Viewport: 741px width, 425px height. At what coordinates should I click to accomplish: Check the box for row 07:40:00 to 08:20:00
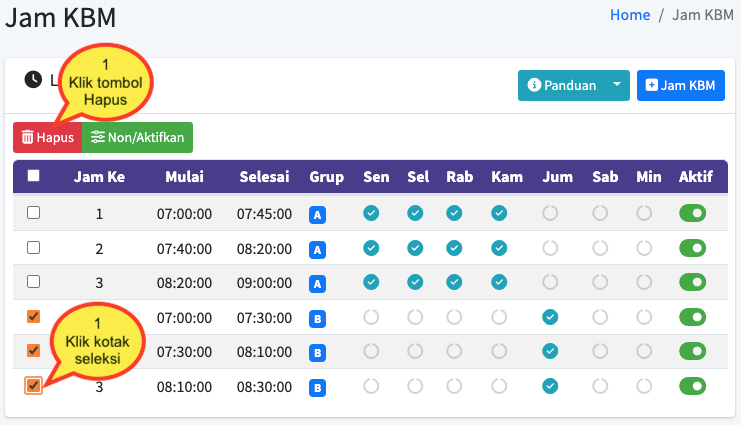coord(34,248)
